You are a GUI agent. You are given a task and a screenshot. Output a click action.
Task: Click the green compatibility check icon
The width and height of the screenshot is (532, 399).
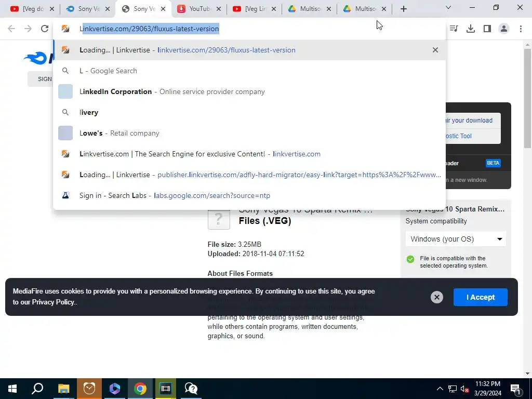[x=410, y=259]
